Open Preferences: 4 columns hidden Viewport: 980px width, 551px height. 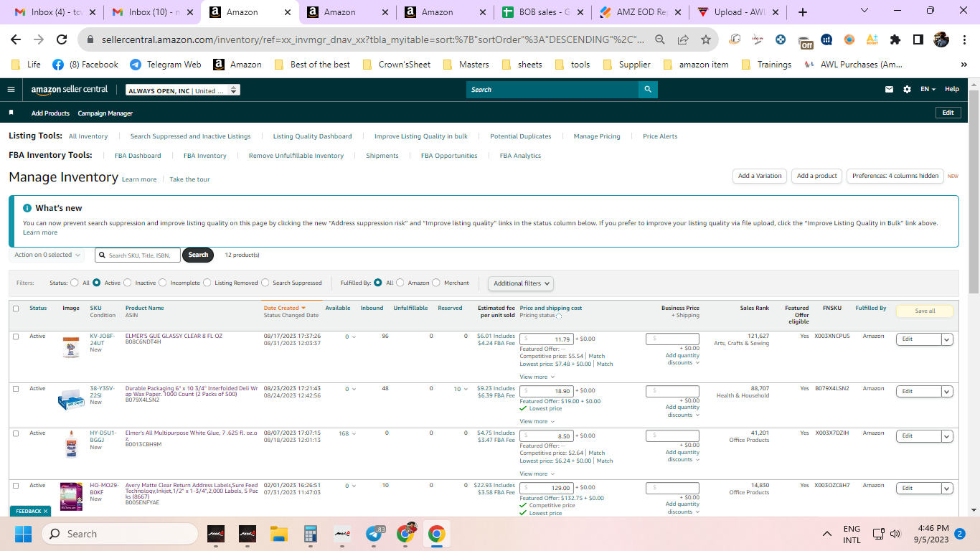click(x=895, y=176)
